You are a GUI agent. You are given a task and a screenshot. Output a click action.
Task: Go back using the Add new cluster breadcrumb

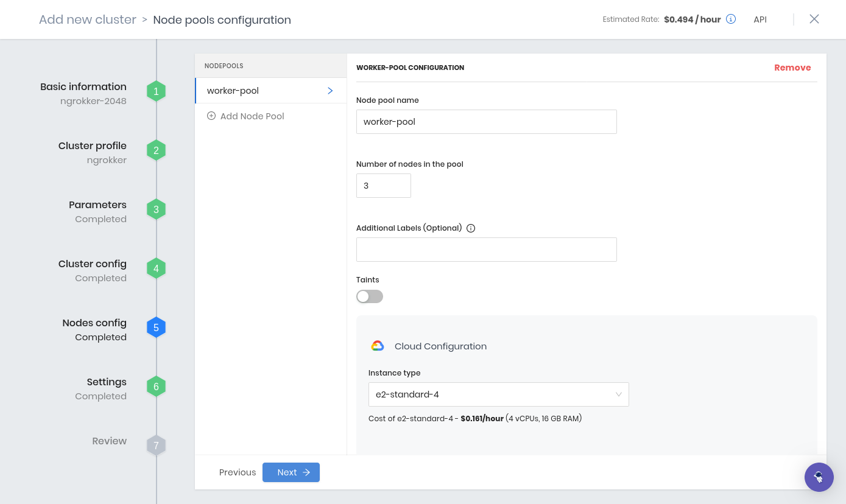tap(87, 19)
